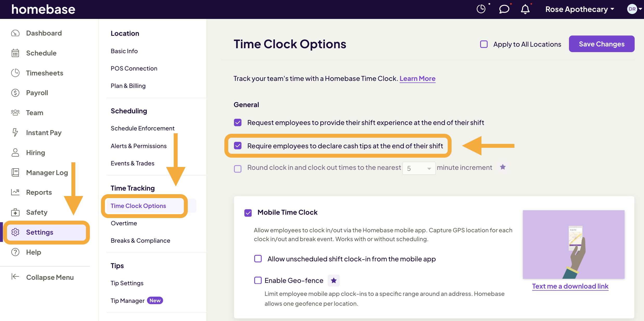This screenshot has height=321, width=644.
Task: Click the time clock icon in the top bar
Action: pos(481,9)
